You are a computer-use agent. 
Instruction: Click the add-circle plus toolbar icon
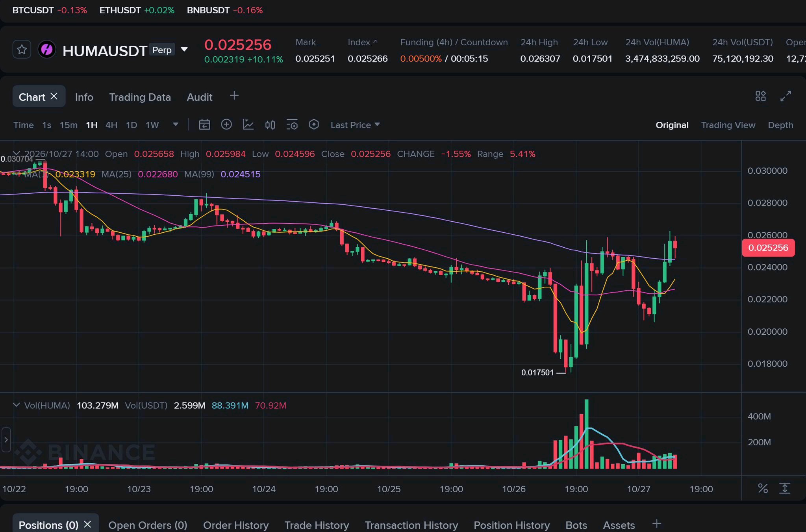click(226, 125)
